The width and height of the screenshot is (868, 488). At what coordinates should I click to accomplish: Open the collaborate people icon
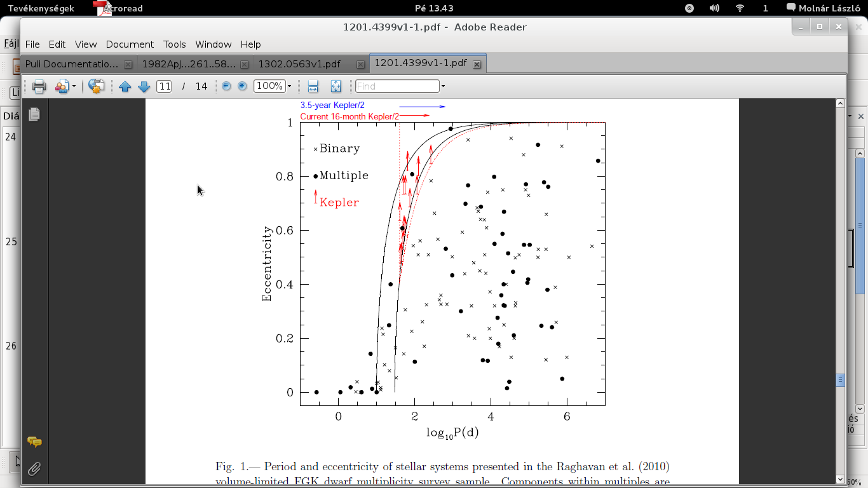[x=62, y=86]
